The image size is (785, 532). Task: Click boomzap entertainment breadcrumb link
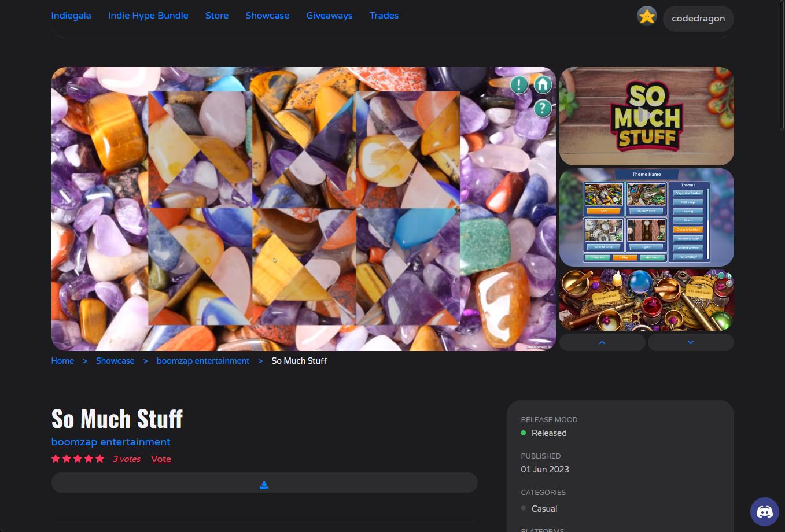tap(203, 361)
